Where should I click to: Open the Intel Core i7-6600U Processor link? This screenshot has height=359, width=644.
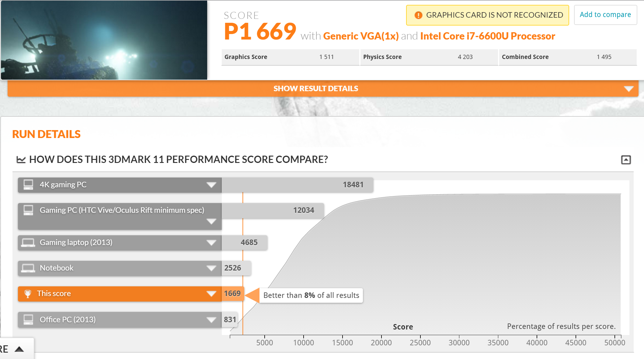(488, 36)
